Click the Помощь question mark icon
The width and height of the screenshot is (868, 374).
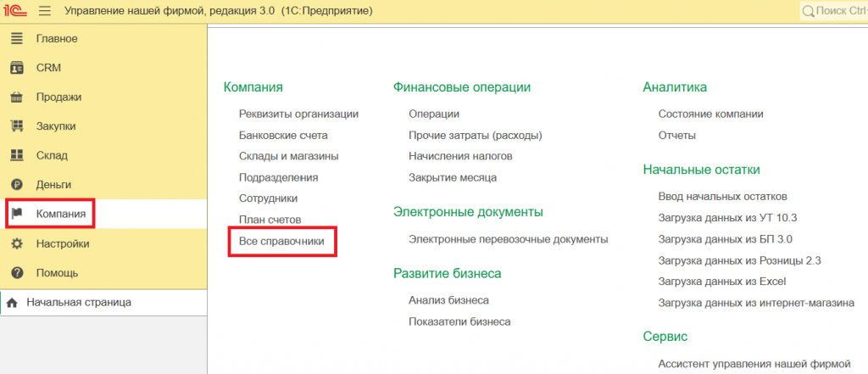[17, 272]
